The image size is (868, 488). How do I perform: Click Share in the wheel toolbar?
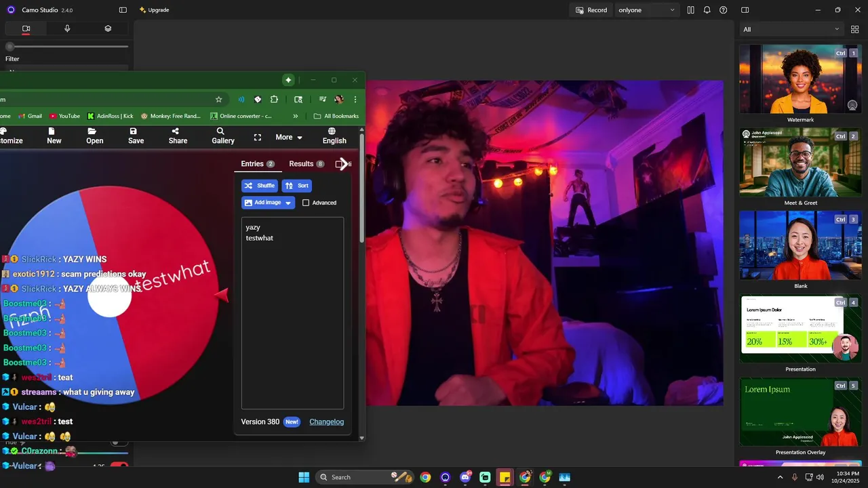(178, 136)
